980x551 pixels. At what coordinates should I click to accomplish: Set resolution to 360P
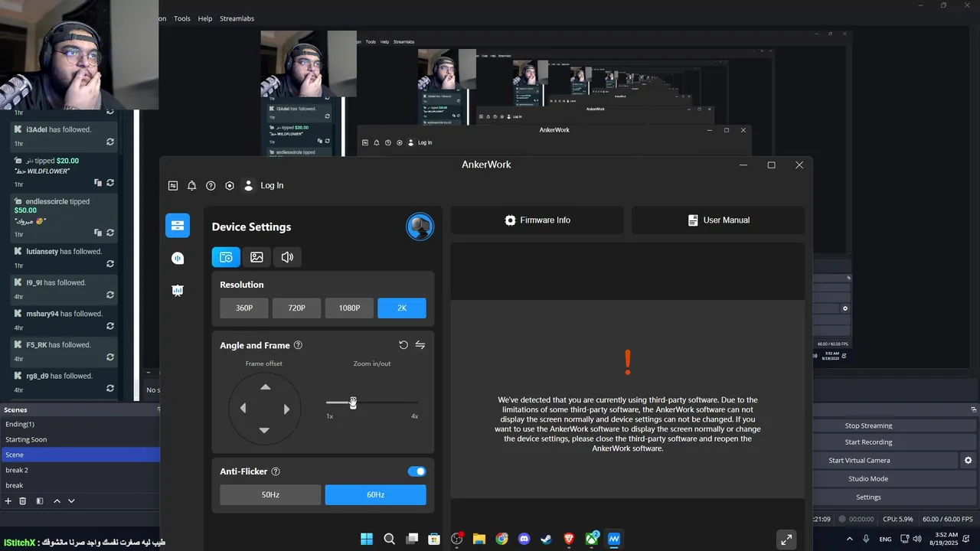point(244,308)
